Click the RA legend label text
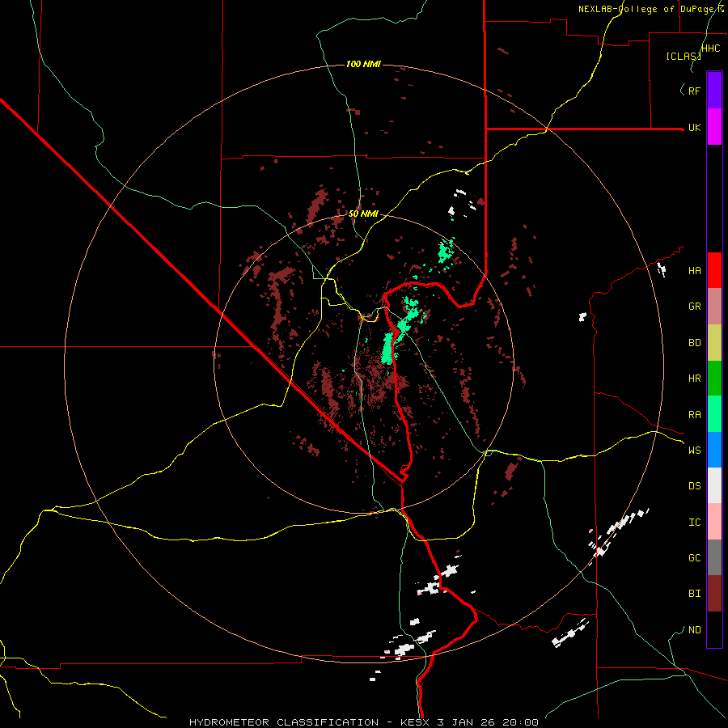This screenshot has height=728, width=728. coord(695,415)
